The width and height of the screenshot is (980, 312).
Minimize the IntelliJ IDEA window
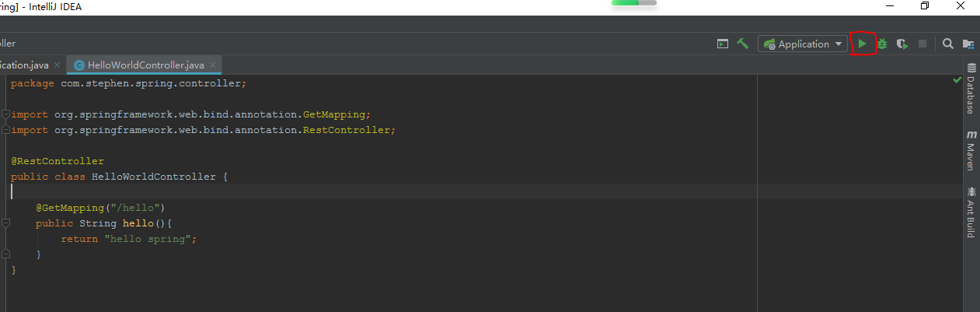889,6
